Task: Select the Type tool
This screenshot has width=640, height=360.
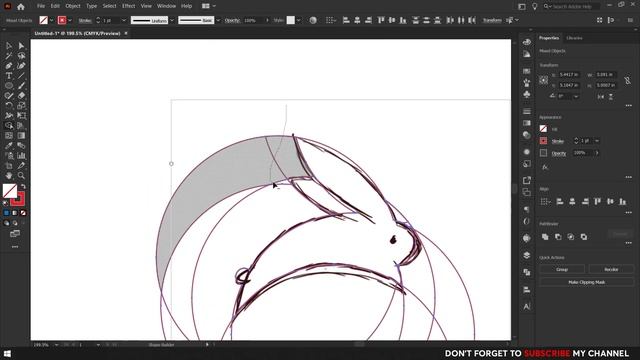Action: (x=9, y=76)
